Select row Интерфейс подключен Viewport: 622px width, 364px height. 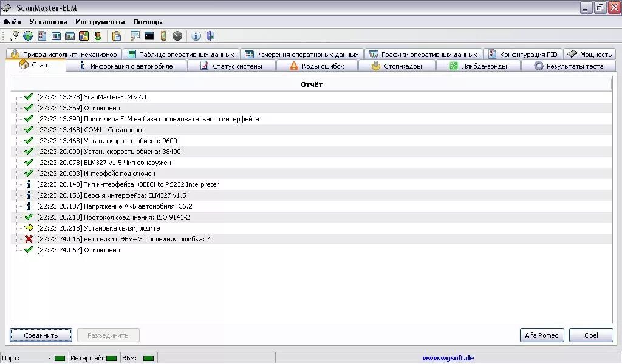pyautogui.click(x=312, y=174)
